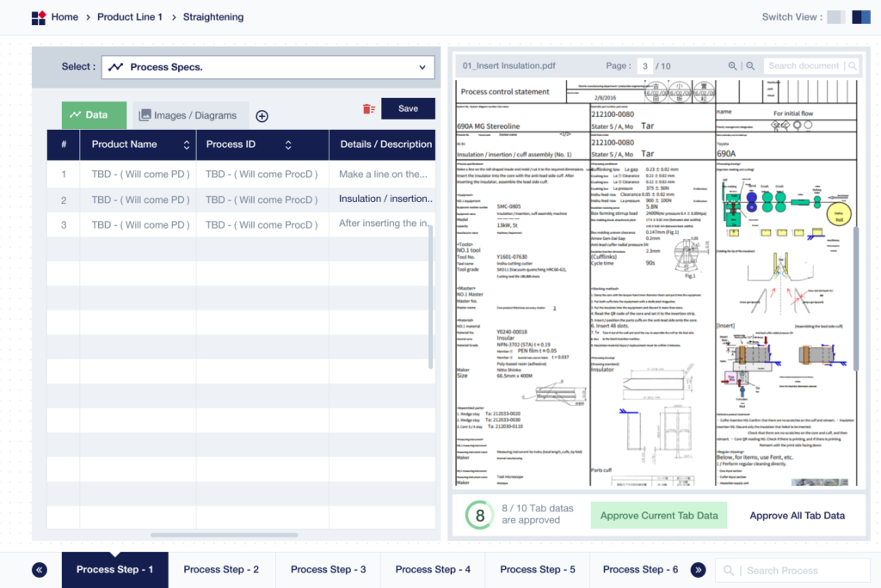Show next process steps arrow
881x588 pixels.
[x=698, y=570]
